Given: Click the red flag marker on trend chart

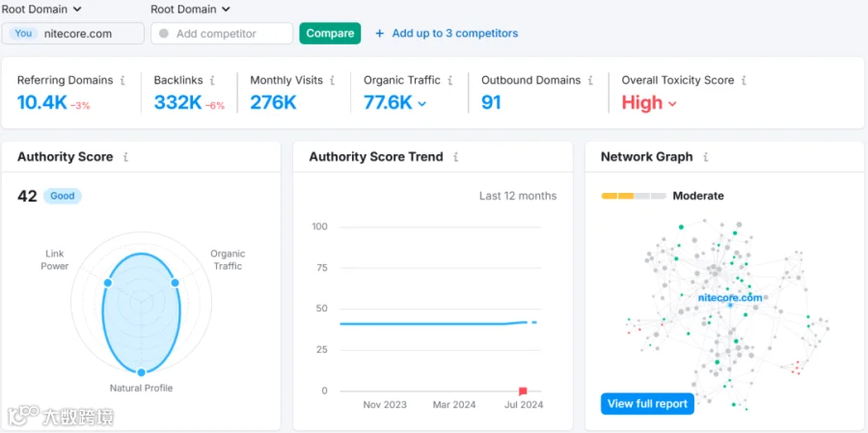Looking at the screenshot, I should point(523,391).
